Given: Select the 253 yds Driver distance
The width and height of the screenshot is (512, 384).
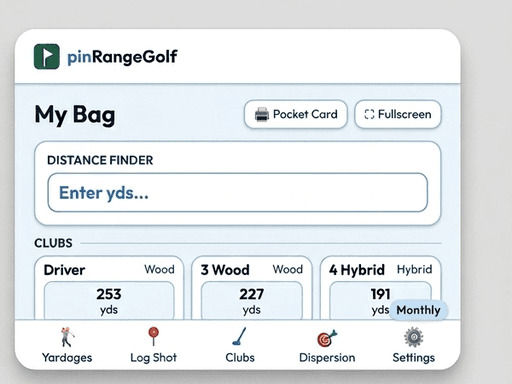Looking at the screenshot, I should [109, 301].
